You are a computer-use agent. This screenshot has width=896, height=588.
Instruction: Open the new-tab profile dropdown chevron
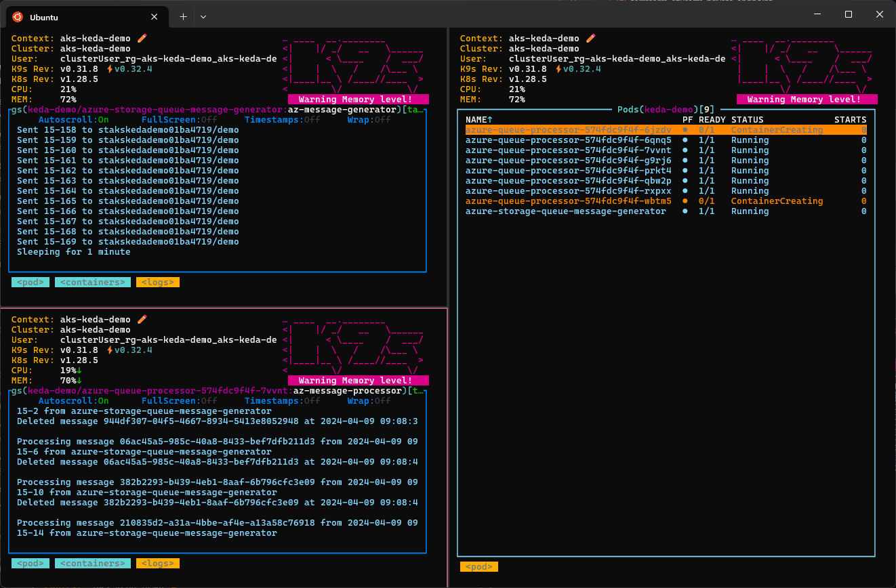tap(203, 17)
